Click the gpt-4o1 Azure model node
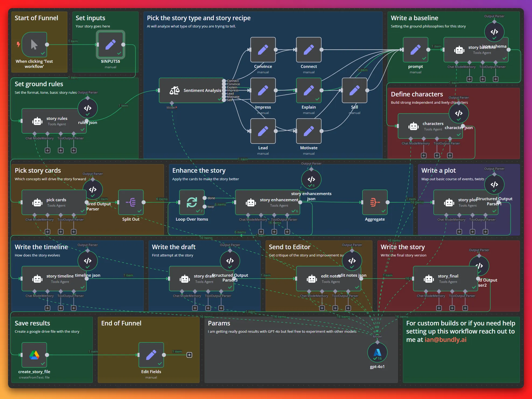The image size is (532, 399). click(377, 352)
